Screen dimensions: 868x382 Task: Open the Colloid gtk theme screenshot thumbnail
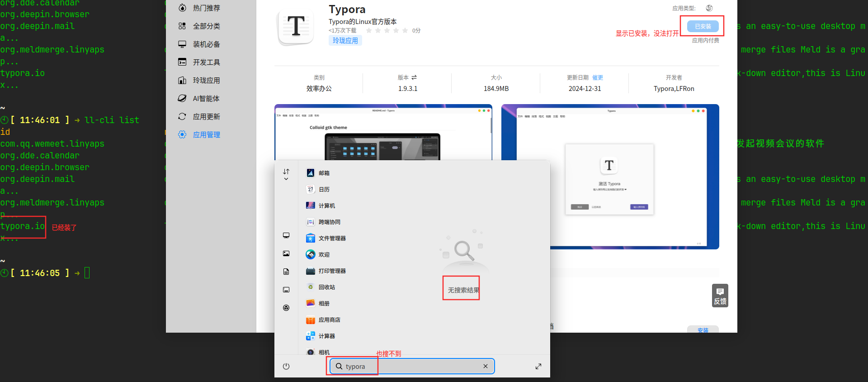point(383,132)
